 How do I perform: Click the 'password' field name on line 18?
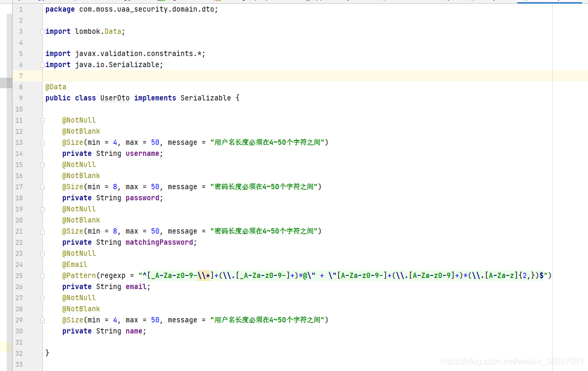(142, 198)
